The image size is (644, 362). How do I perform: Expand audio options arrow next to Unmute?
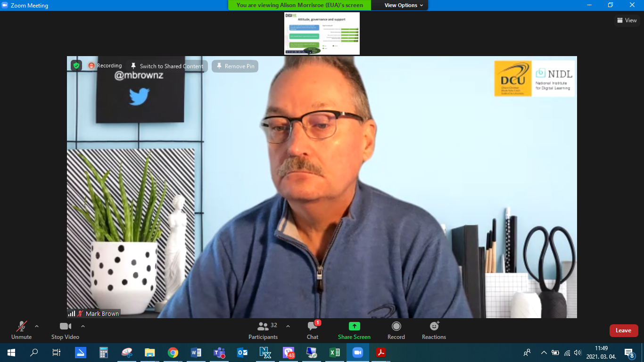pyautogui.click(x=37, y=326)
